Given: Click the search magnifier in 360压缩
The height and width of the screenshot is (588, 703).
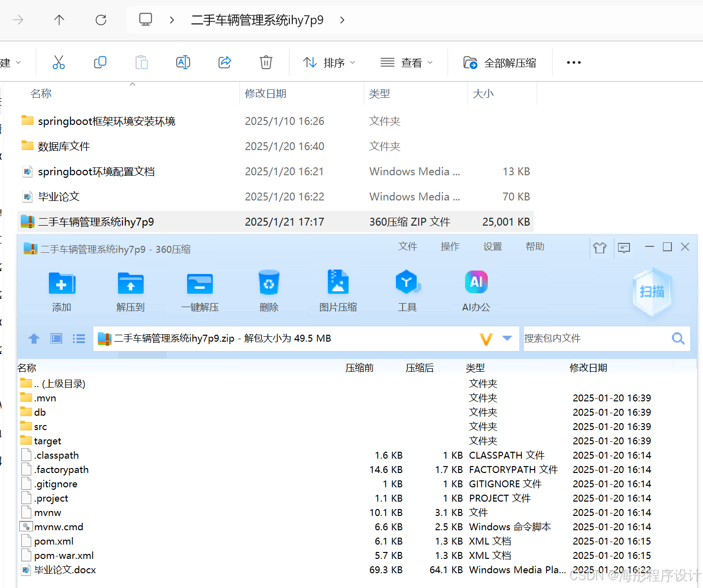Looking at the screenshot, I should 678,338.
